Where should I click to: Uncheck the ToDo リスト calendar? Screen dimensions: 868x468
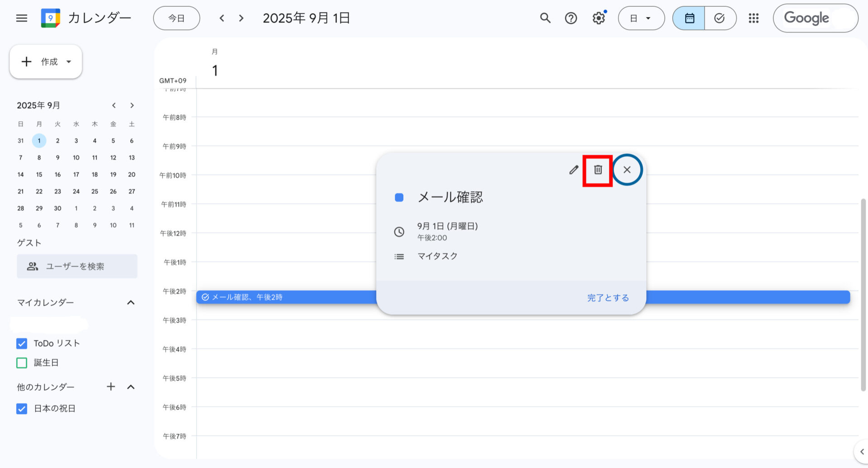22,344
